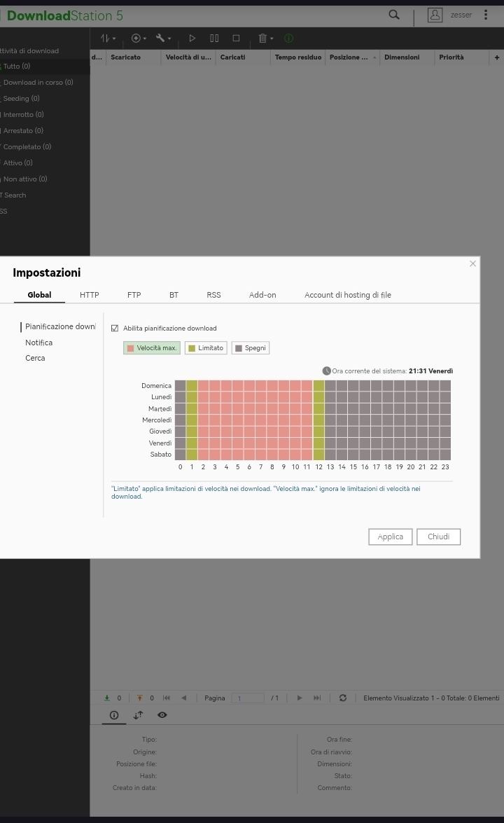Open the add download task dropdown
The height and width of the screenshot is (823, 504).
coord(139,39)
